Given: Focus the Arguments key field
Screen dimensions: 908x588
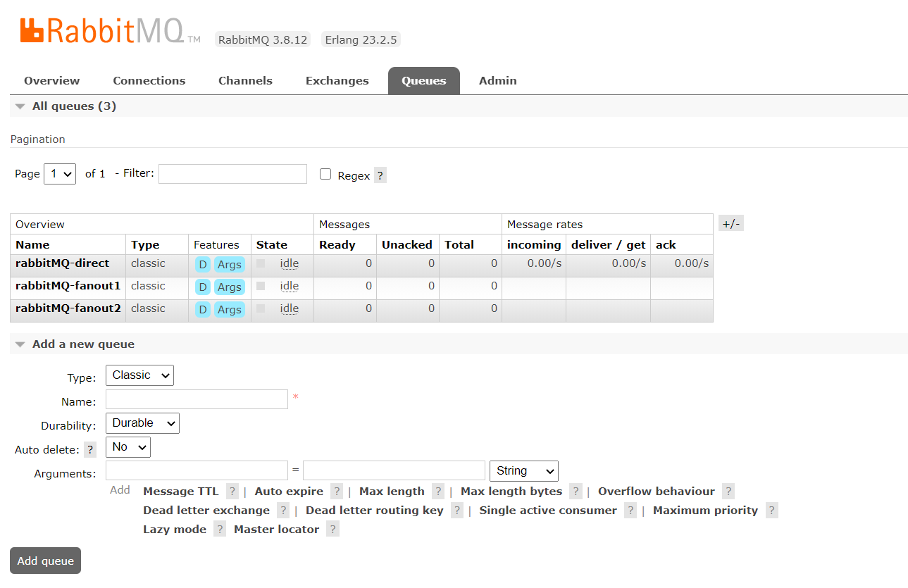Looking at the screenshot, I should click(197, 470).
